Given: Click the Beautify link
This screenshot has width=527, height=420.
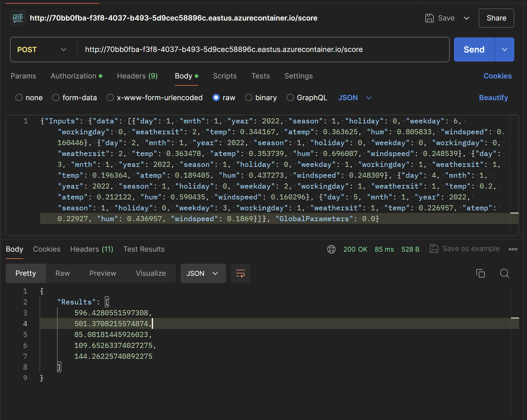Looking at the screenshot, I should point(493,97).
